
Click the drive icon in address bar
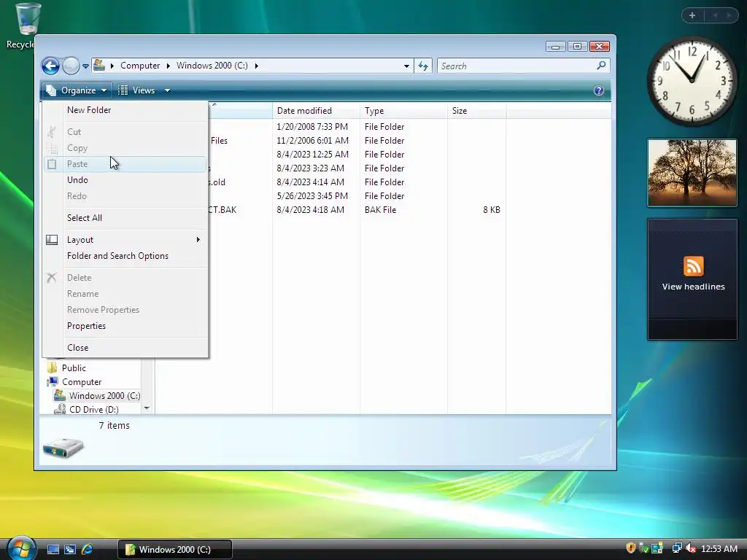coord(99,65)
